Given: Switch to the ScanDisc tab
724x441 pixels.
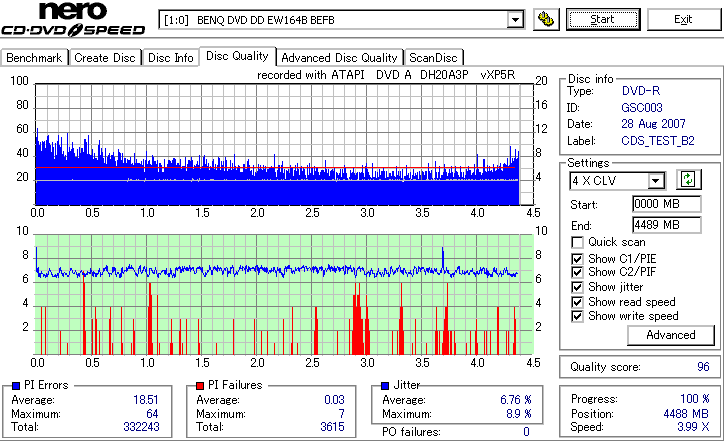Looking at the screenshot, I should pyautogui.click(x=433, y=58).
